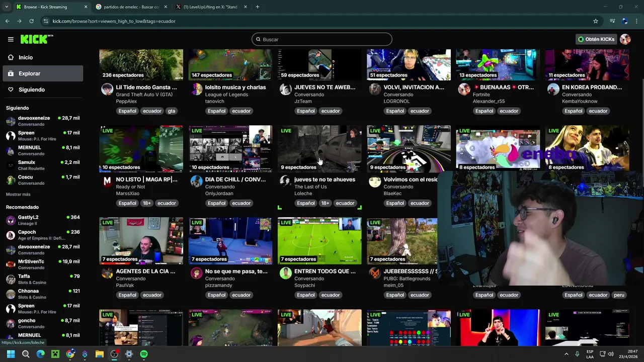Open Settings gear in taskbar

coord(129,354)
